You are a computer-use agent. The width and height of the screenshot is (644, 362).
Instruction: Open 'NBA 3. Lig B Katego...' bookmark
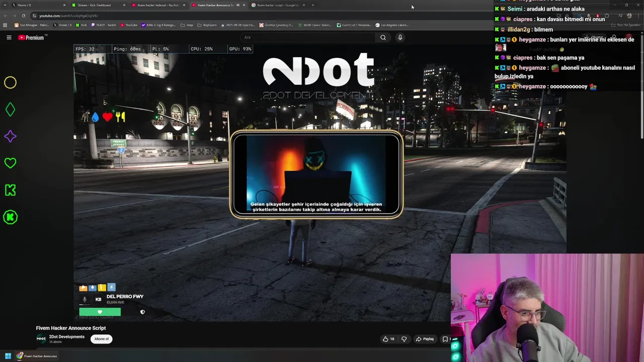(x=158, y=25)
